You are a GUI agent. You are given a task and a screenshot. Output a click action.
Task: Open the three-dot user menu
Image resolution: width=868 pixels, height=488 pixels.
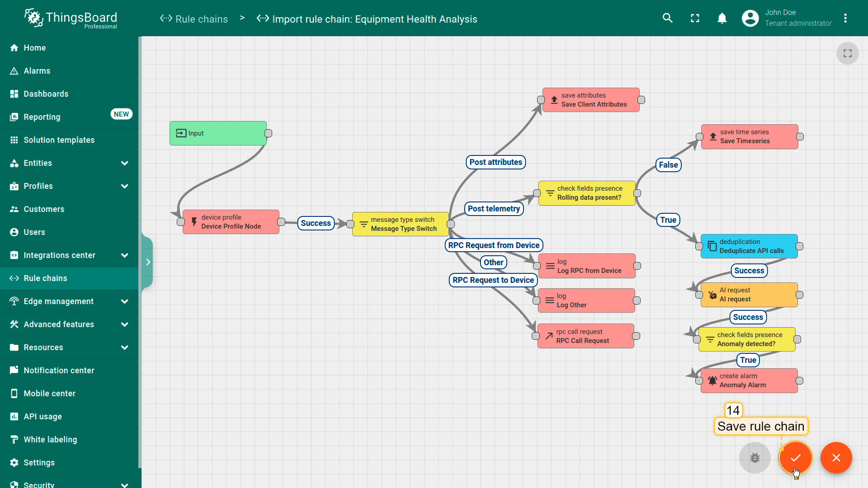coord(845,18)
